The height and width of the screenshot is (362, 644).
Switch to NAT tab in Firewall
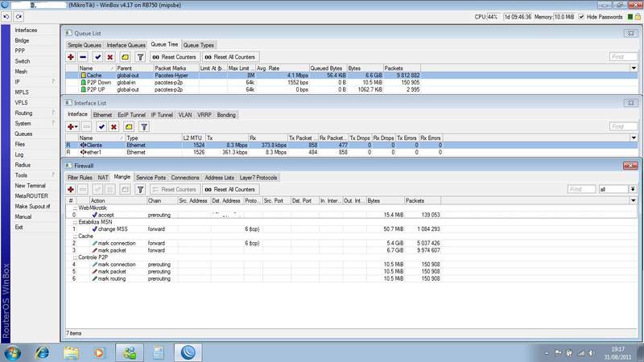tap(103, 178)
